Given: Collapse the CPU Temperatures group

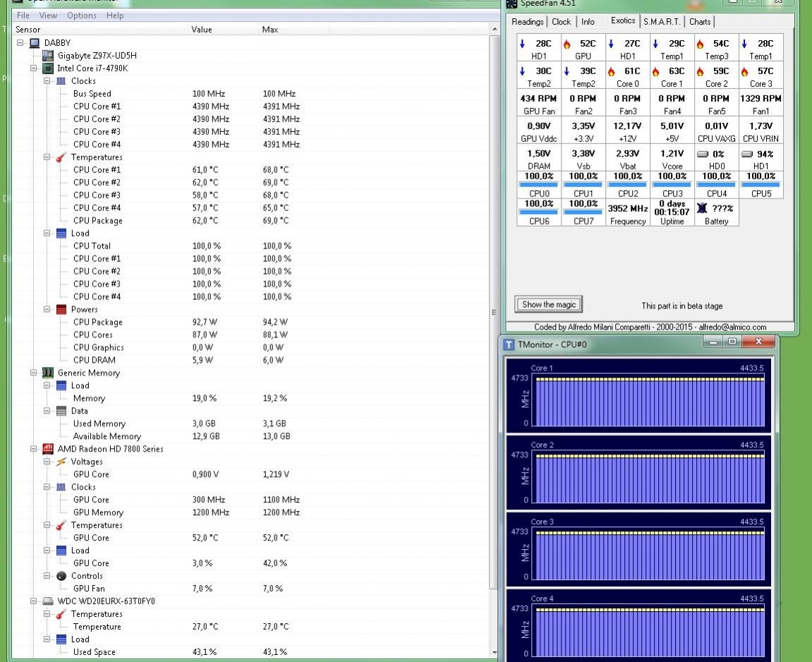Looking at the screenshot, I should (x=47, y=157).
